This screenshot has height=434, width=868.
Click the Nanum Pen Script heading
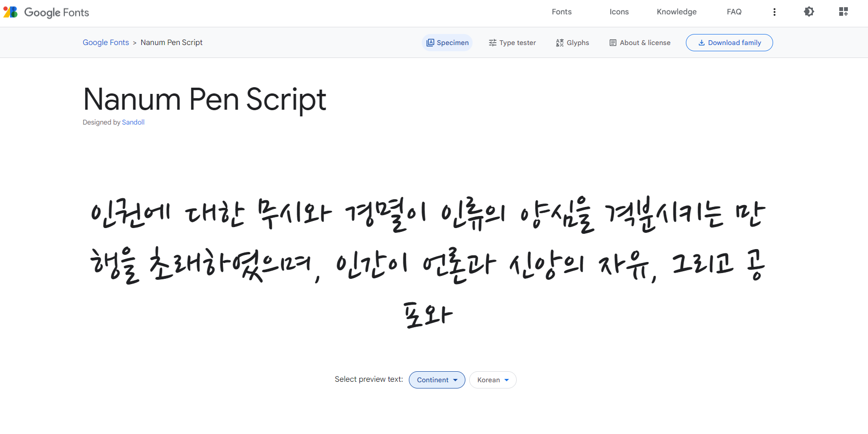pyautogui.click(x=205, y=100)
